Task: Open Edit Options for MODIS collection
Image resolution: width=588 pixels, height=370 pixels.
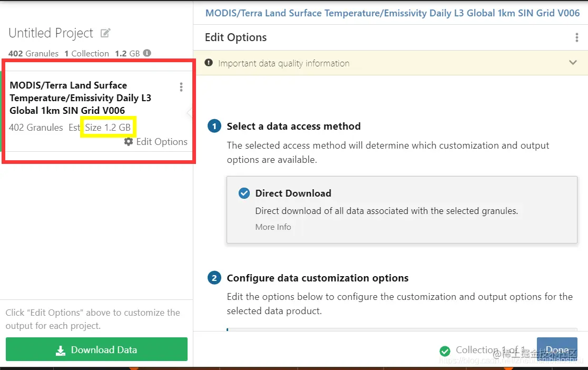Action: pyautogui.click(x=162, y=142)
